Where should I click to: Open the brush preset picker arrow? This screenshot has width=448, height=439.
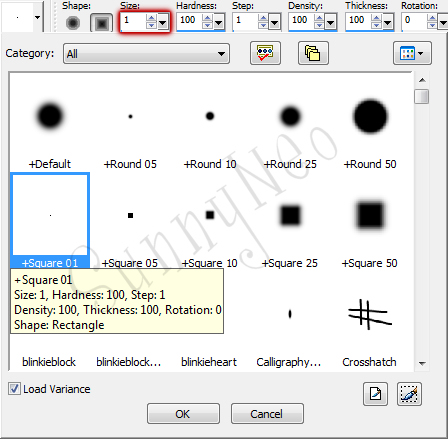click(x=38, y=17)
